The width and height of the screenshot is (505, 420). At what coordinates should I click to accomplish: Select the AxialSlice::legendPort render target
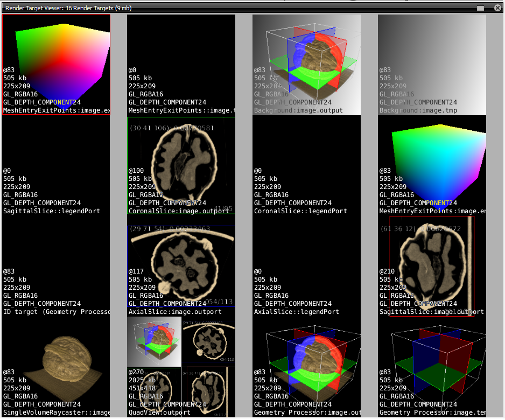click(x=306, y=266)
